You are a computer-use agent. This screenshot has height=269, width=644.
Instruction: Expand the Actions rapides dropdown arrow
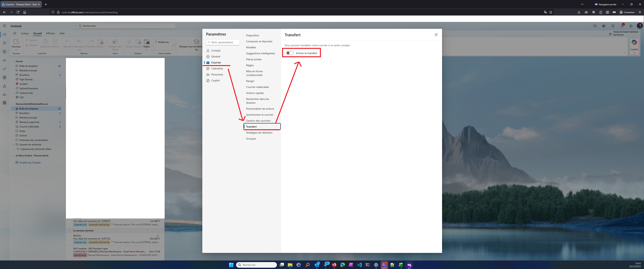point(174,45)
